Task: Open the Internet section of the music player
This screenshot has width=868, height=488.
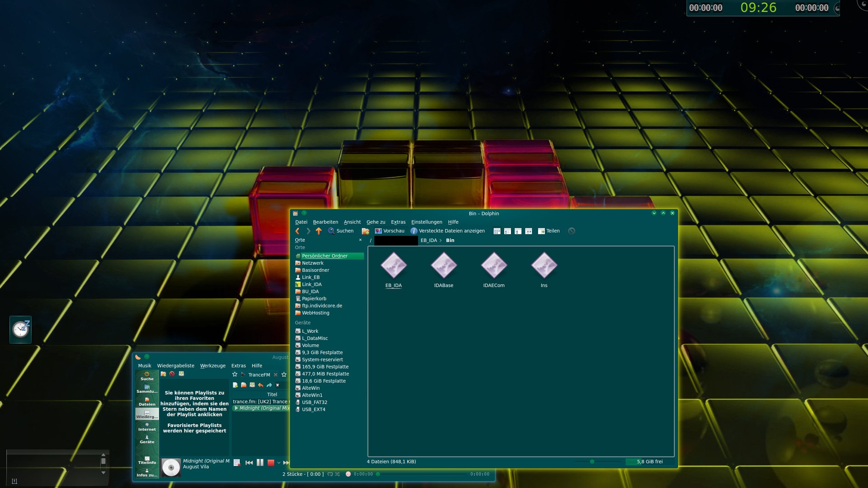Action: pos(147,428)
